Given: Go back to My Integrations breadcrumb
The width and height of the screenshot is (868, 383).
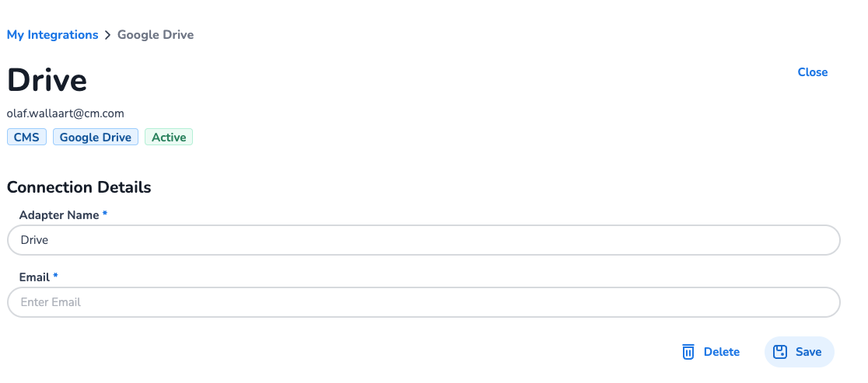Looking at the screenshot, I should (x=53, y=35).
